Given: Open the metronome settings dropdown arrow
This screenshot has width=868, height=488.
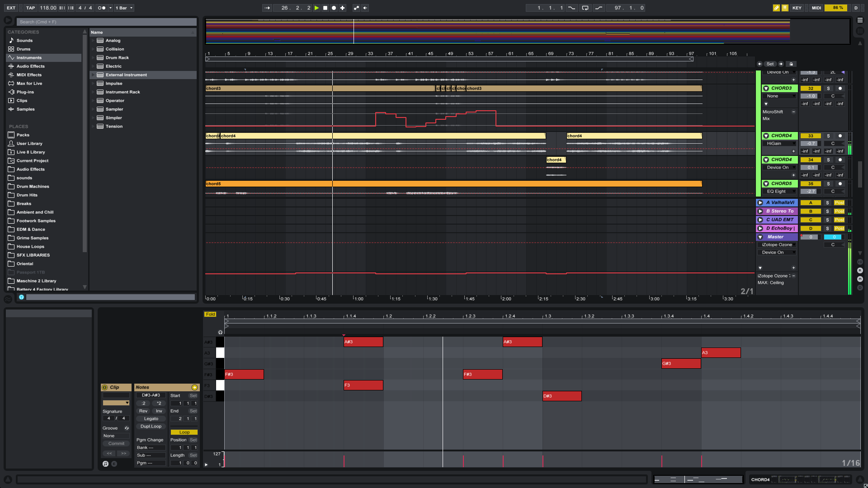Looking at the screenshot, I should [x=110, y=8].
